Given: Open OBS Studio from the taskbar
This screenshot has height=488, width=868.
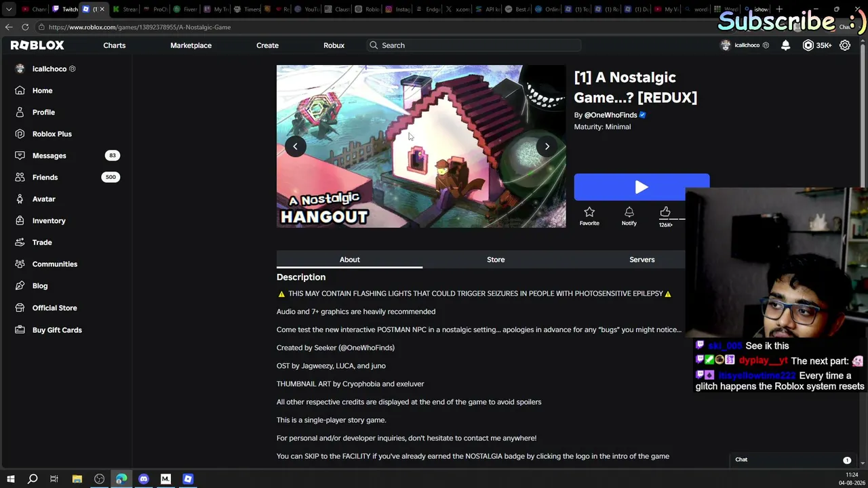Looking at the screenshot, I should [x=99, y=479].
